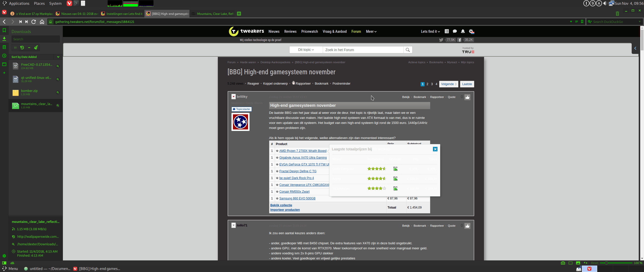
Task: Click the page actions code icon in status bar
Action: [x=586, y=263]
